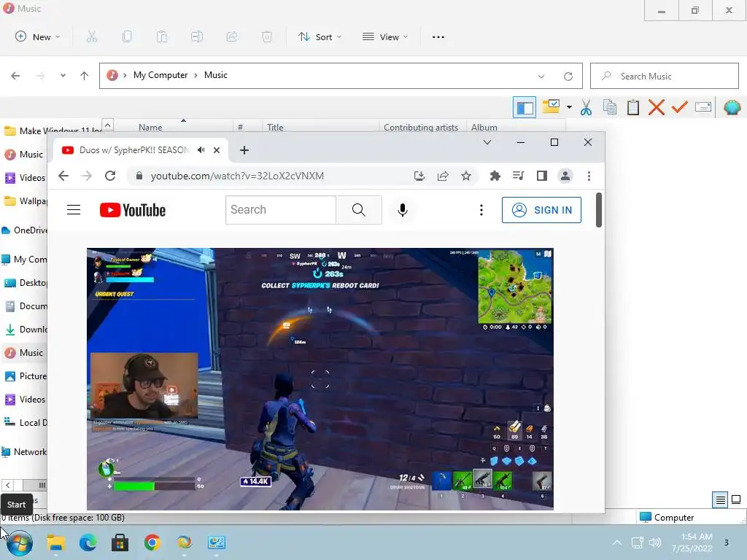Image resolution: width=747 pixels, height=560 pixels.
Task: Expand the address bar history dropdown
Action: [x=541, y=76]
